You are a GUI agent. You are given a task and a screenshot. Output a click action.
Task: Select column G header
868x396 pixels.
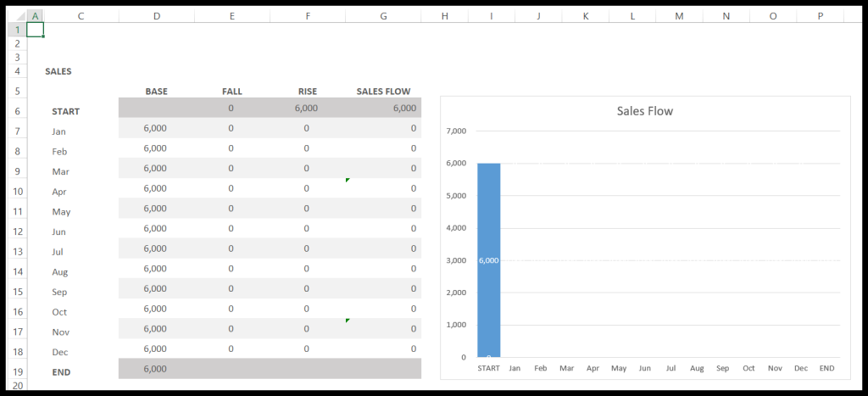click(x=383, y=15)
